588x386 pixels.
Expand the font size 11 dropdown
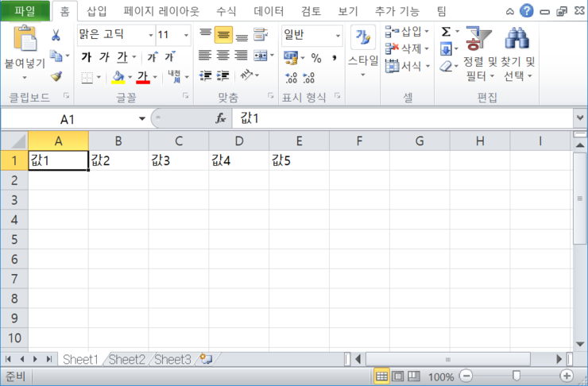tap(186, 35)
